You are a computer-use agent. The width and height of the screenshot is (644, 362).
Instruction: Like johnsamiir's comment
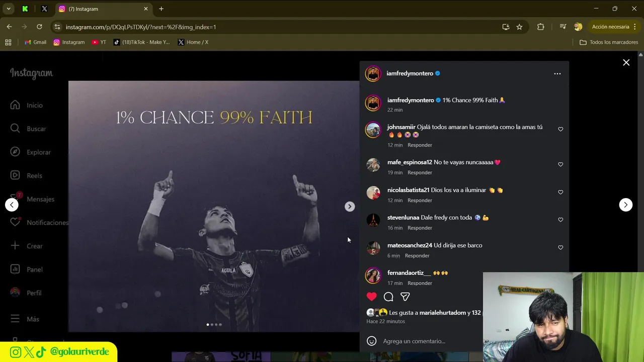tap(560, 129)
